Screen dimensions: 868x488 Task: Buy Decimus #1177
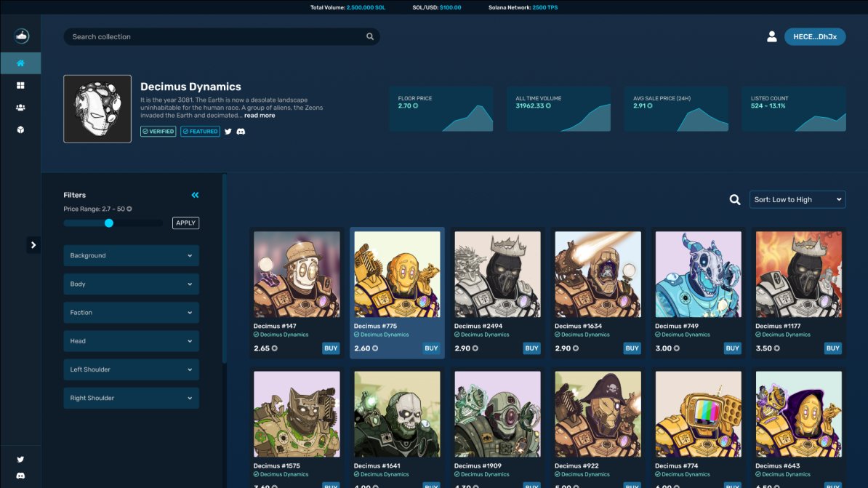point(832,348)
